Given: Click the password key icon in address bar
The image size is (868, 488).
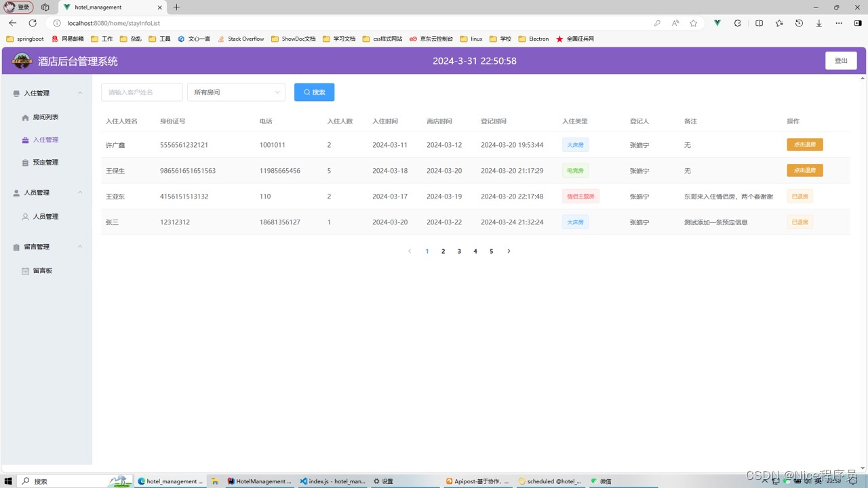Looking at the screenshot, I should 657,23.
